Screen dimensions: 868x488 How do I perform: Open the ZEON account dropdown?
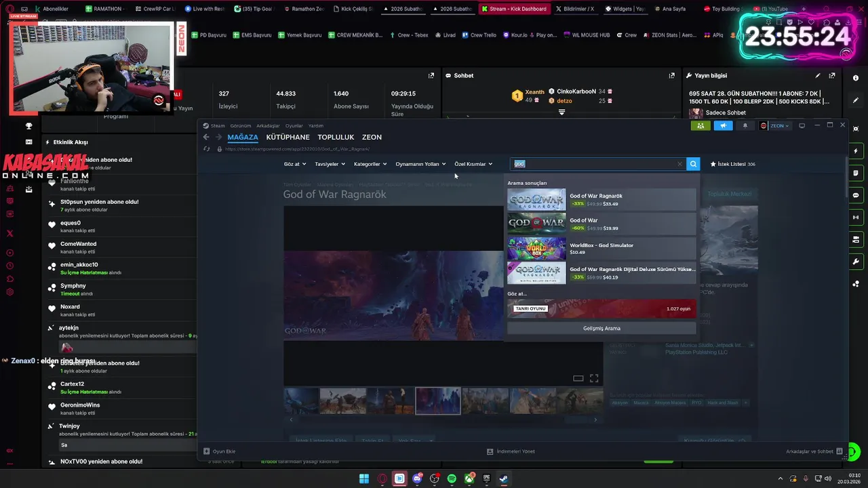pyautogui.click(x=774, y=125)
